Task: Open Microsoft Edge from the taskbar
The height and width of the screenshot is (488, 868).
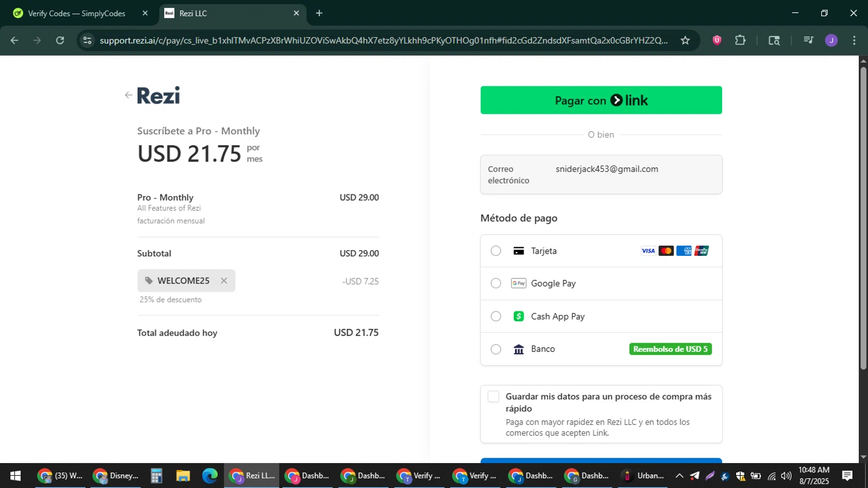Action: click(209, 476)
